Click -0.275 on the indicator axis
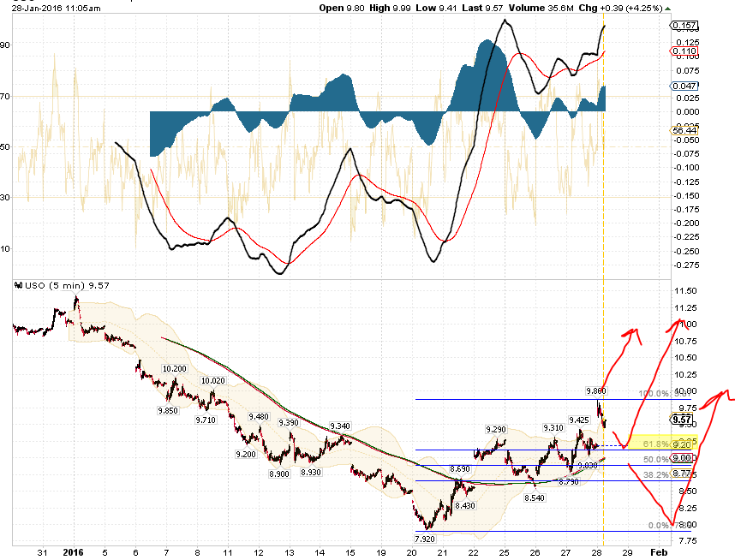 pyautogui.click(x=686, y=265)
